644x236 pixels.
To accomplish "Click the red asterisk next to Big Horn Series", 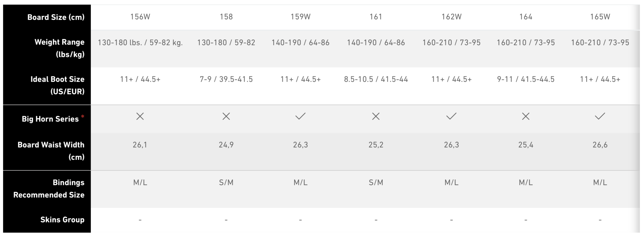I will click(83, 116).
